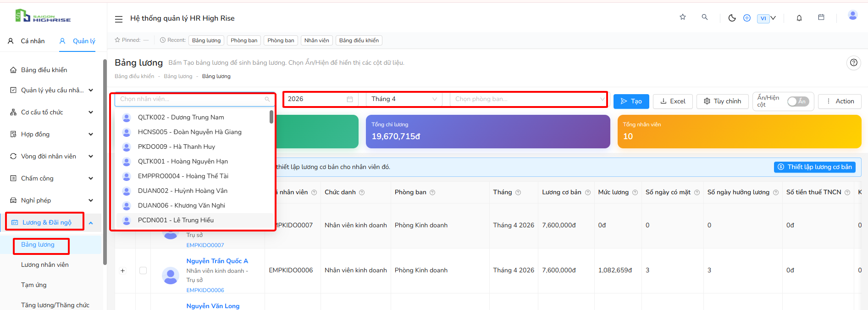Expand Vòng đời nhân viên menu
Viewport: 868px width, 310px height.
click(x=52, y=156)
